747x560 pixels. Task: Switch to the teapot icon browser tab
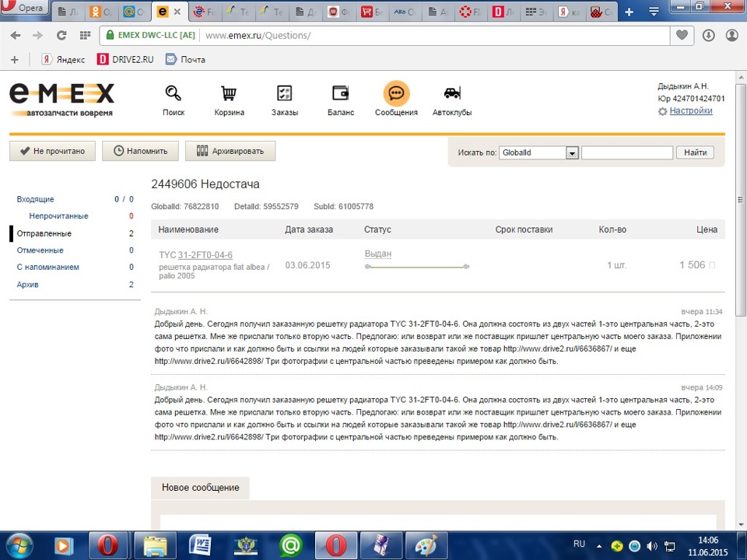601,12
